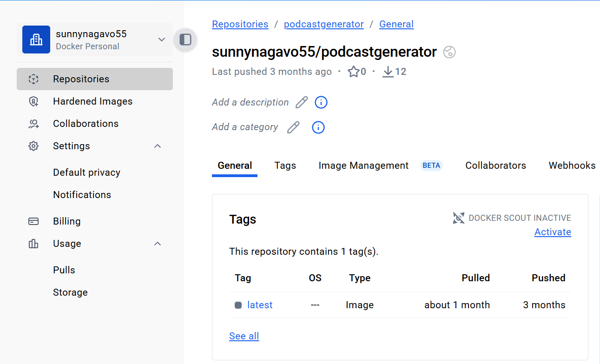
Task: Open the sunnynagavo55 account dropdown
Action: point(161,40)
